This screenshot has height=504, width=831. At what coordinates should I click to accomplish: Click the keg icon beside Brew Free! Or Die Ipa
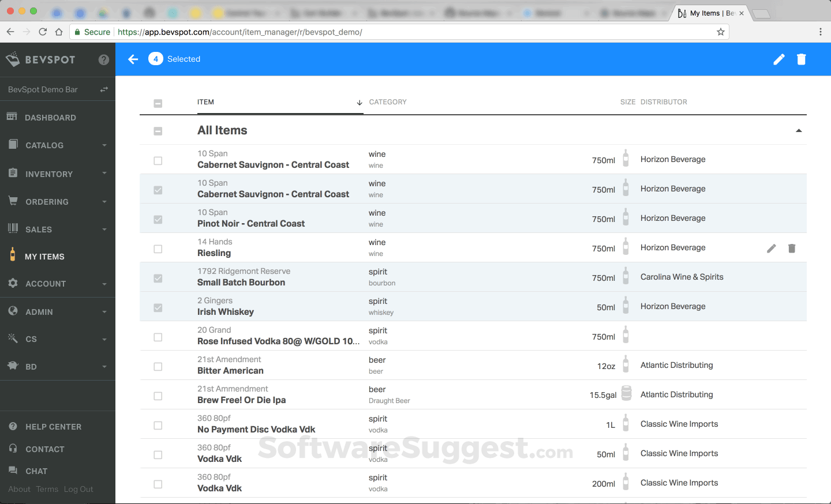tap(626, 394)
